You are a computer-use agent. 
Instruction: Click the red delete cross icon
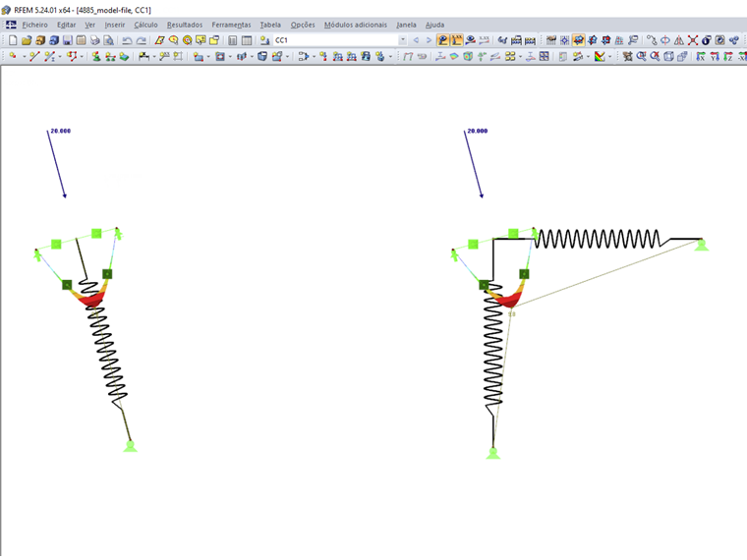click(693, 40)
